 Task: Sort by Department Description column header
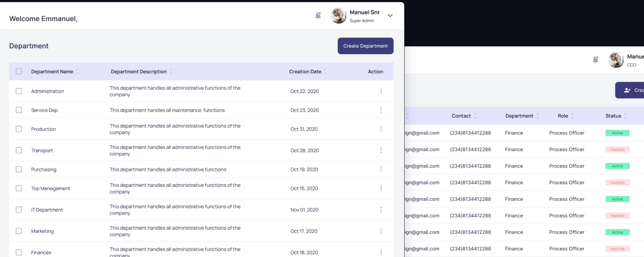[171, 72]
